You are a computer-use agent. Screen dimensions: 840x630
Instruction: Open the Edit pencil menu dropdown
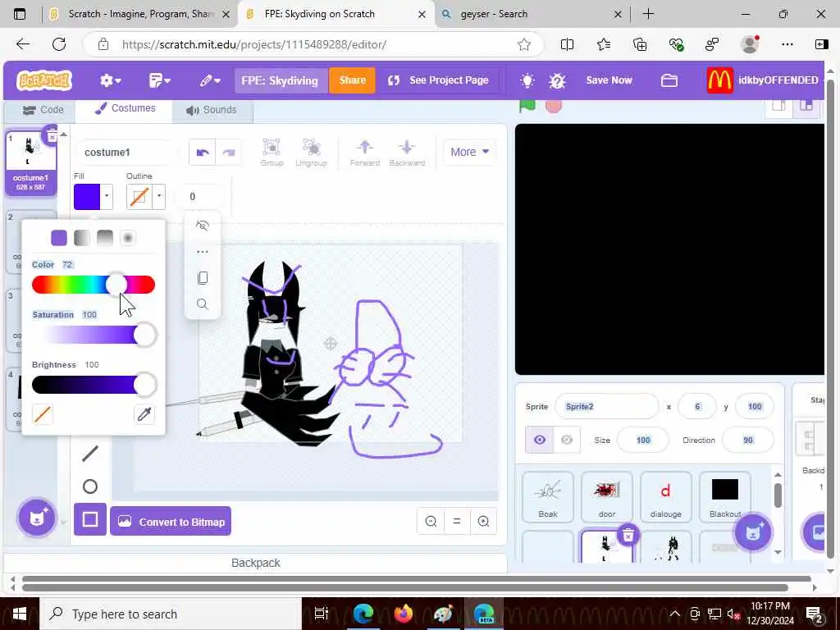[x=210, y=81]
